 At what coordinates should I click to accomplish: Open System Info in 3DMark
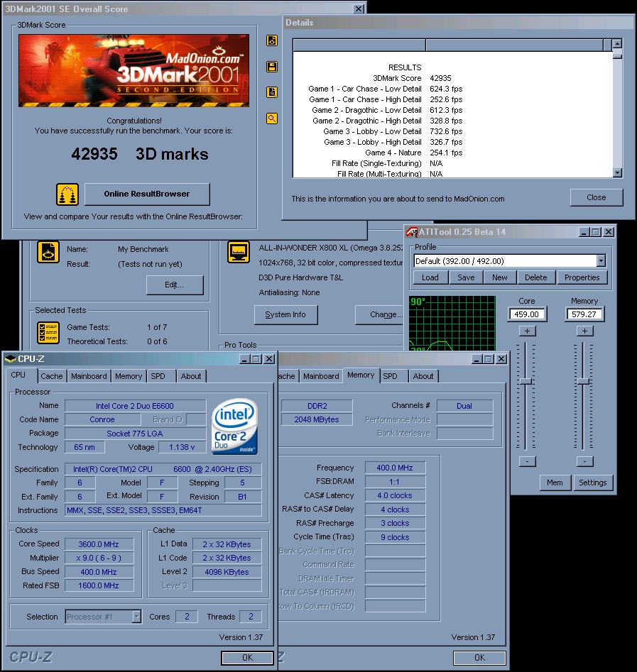(285, 314)
